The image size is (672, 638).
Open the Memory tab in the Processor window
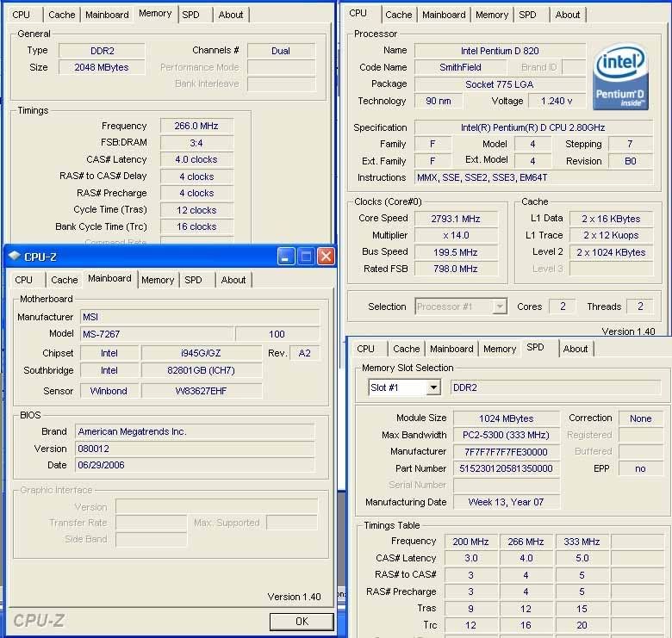coord(492,15)
